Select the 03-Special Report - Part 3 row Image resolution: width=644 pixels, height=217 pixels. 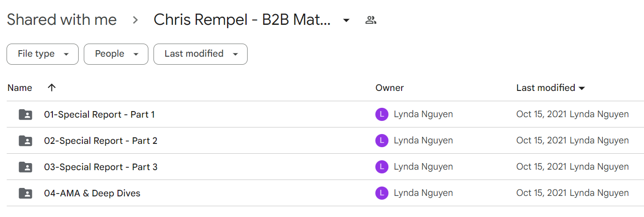(x=325, y=167)
